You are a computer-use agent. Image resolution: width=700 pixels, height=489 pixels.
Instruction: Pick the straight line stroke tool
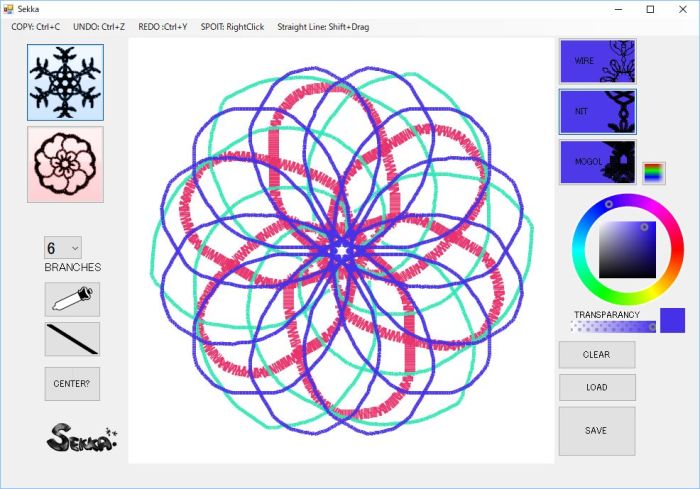(72, 339)
